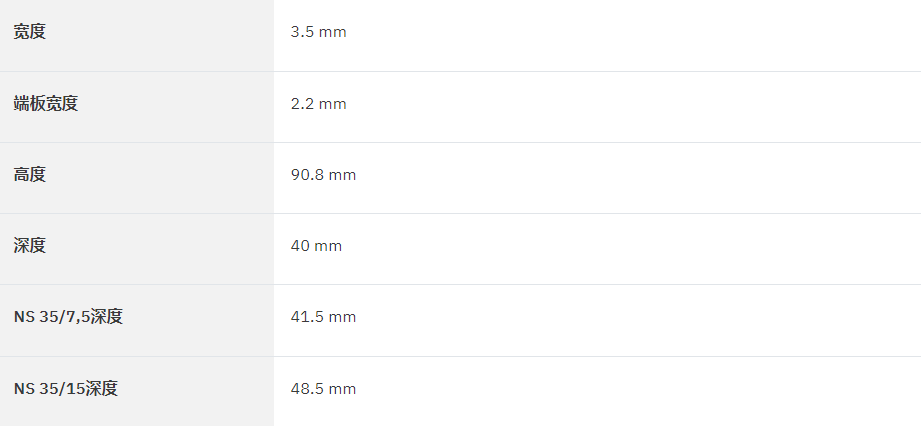This screenshot has height=426, width=922.
Task: Select the 40 mm depth value
Action: tap(316, 245)
